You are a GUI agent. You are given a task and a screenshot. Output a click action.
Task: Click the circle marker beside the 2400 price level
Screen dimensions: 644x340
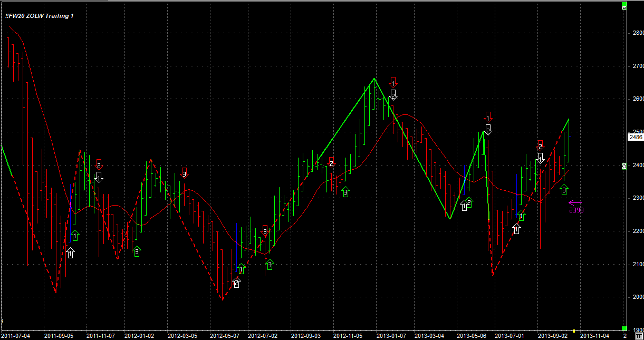pyautogui.click(x=624, y=166)
